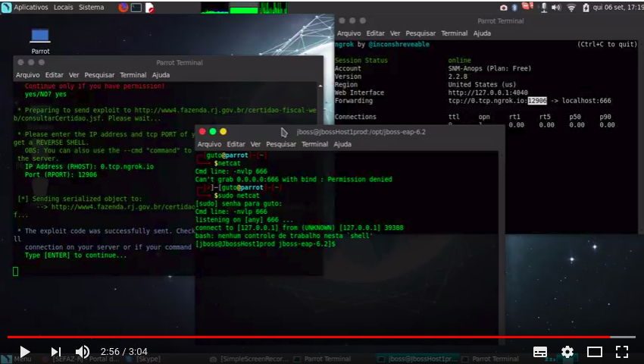Open the Aplicativos menu in top panel

coord(31,8)
